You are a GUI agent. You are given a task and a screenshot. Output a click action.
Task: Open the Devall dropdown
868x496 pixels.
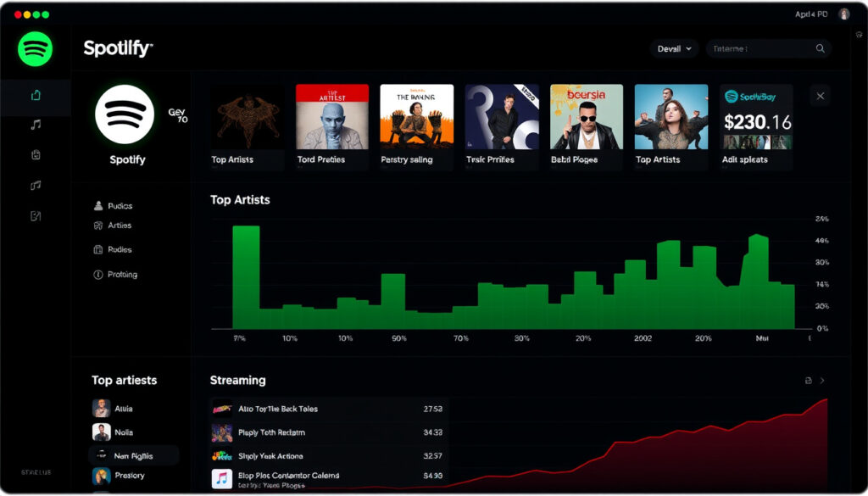pyautogui.click(x=674, y=48)
